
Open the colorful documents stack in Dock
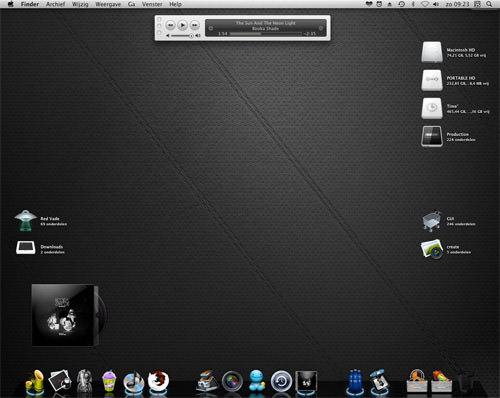442,380
